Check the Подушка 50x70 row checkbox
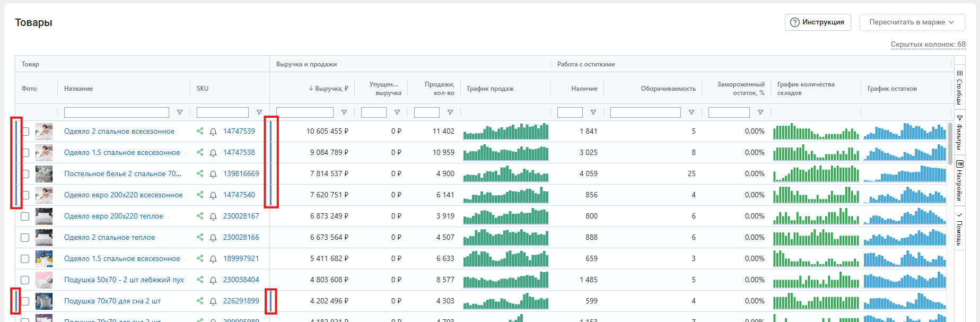This screenshot has width=980, height=322. [25, 280]
